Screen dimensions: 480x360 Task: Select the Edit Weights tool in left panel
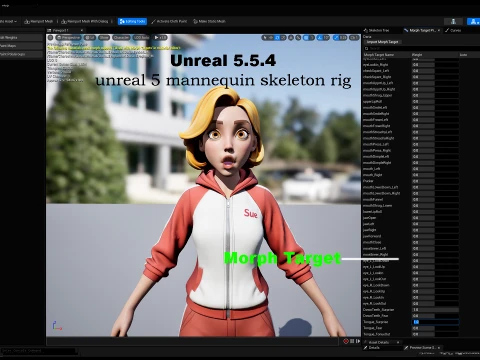click(21, 38)
